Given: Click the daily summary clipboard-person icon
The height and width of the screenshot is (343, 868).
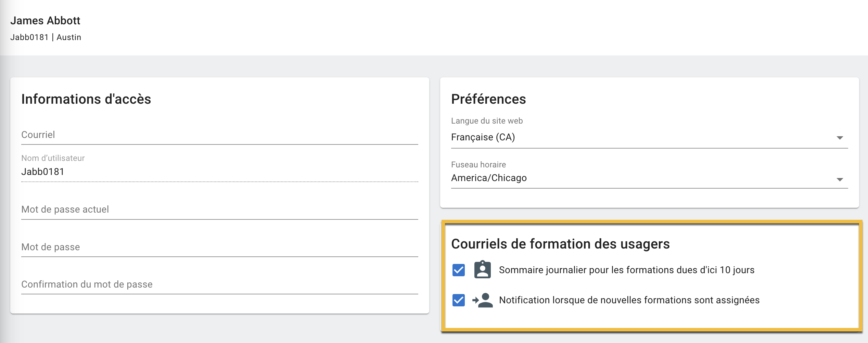Looking at the screenshot, I should pos(482,270).
